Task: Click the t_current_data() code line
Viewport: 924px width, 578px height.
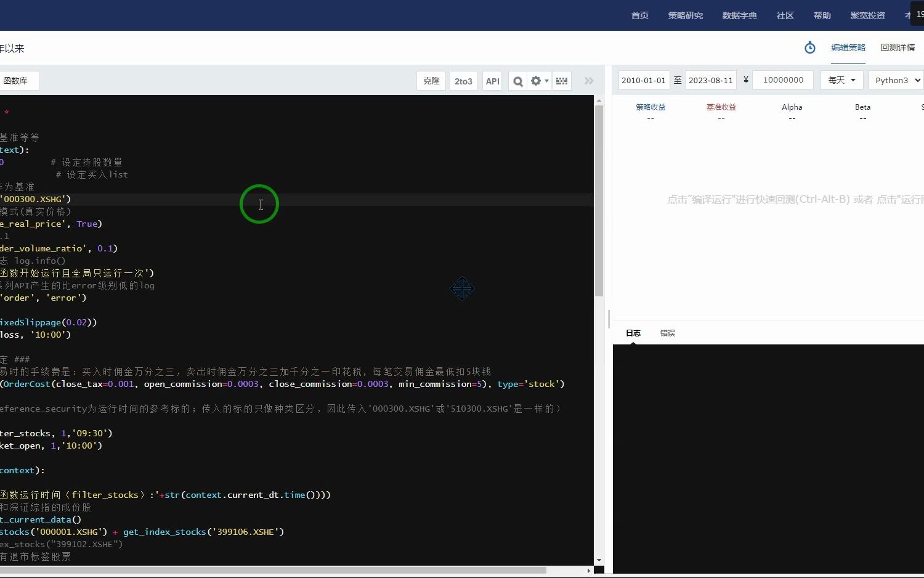Action: (x=41, y=519)
